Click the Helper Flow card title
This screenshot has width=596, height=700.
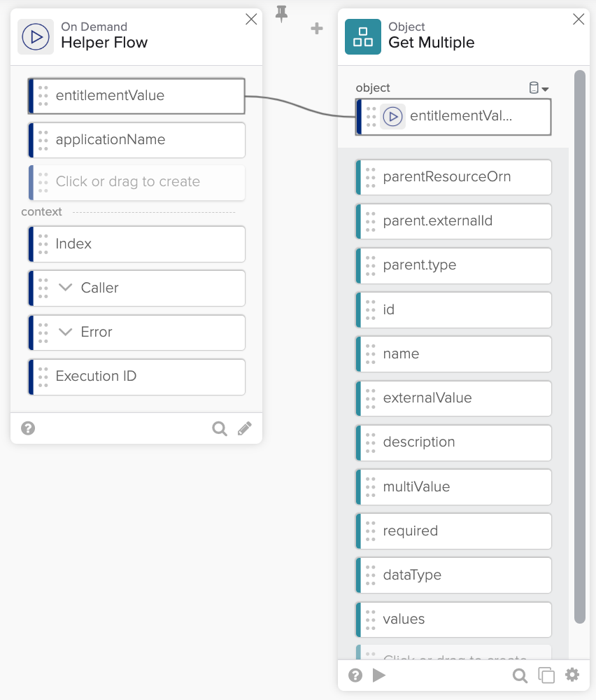point(104,43)
